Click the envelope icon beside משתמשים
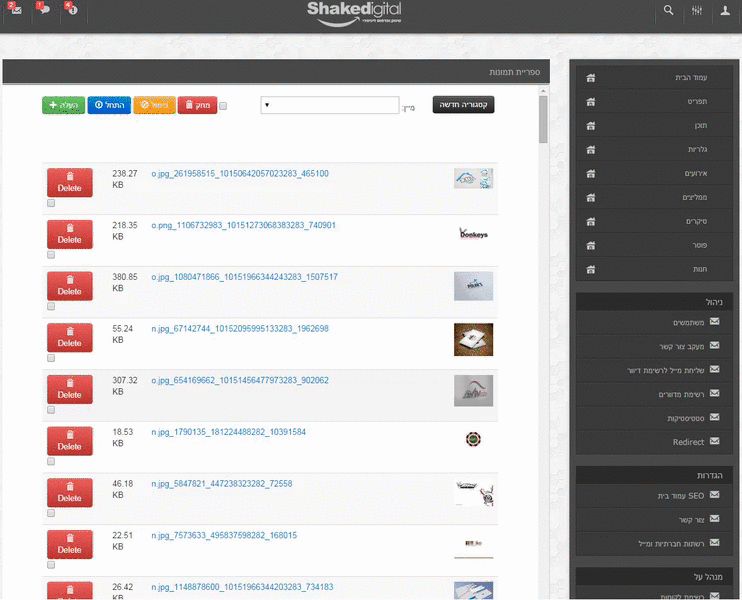 (x=715, y=322)
